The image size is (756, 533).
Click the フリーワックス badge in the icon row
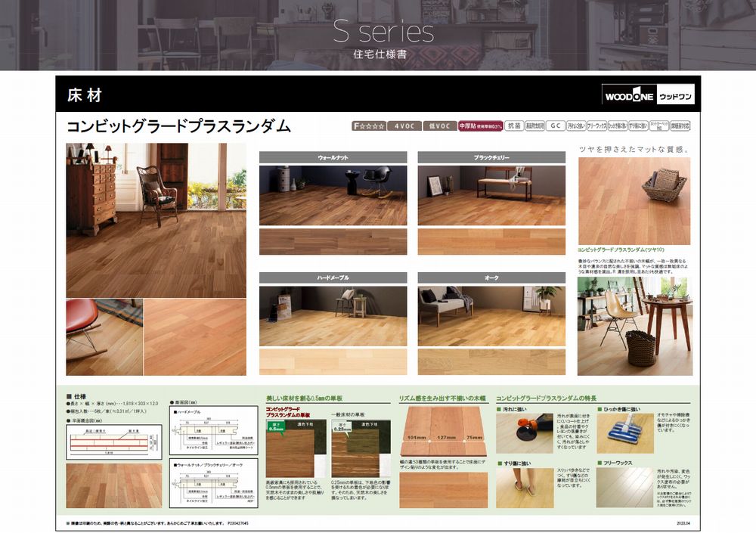[596, 126]
